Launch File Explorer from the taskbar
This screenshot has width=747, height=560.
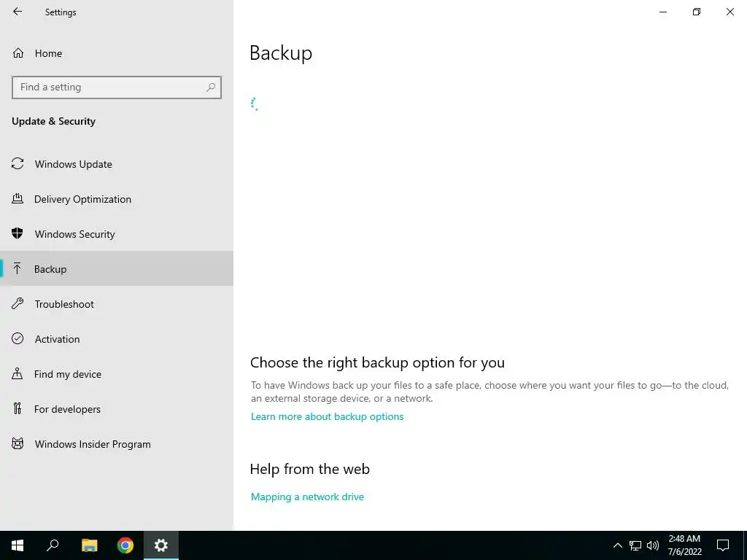89,545
